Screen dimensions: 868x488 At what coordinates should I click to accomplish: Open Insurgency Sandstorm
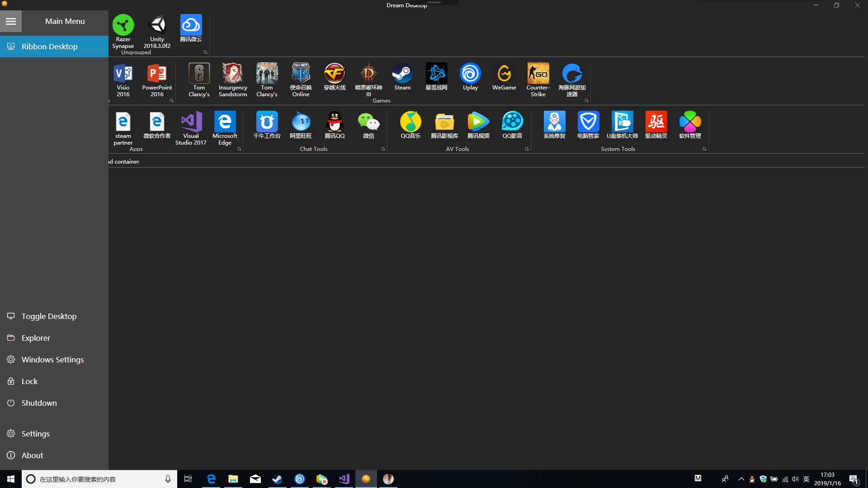[233, 80]
